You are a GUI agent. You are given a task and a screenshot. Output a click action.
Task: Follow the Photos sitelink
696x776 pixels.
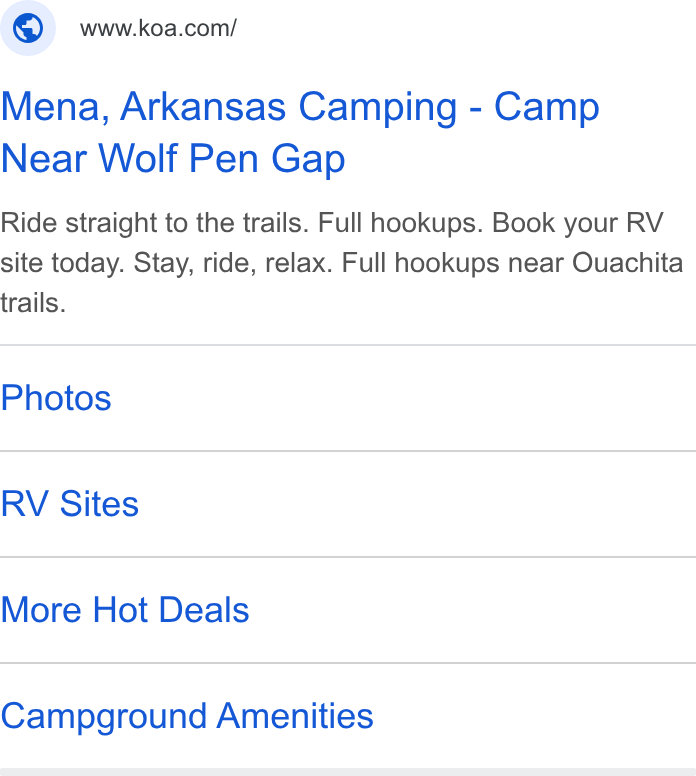tap(56, 398)
